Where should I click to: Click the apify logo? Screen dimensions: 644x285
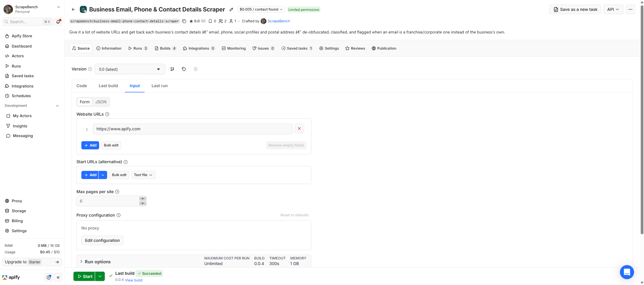coord(11,277)
